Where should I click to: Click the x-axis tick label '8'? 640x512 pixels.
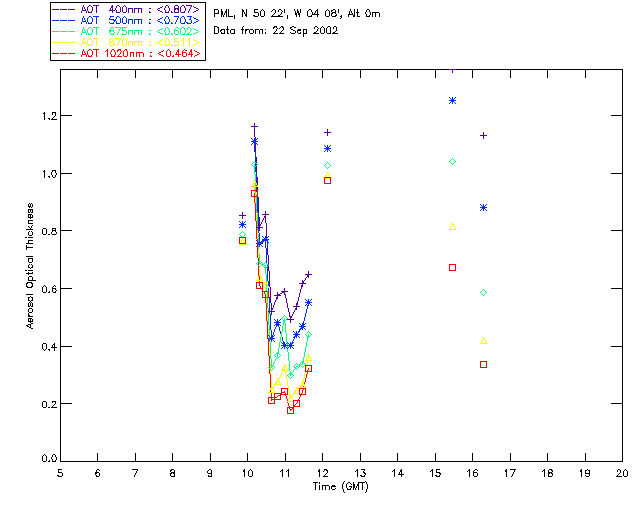pyautogui.click(x=173, y=474)
